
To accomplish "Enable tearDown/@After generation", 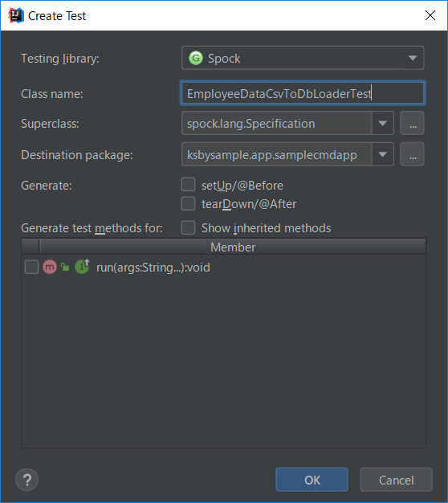I will 188,203.
